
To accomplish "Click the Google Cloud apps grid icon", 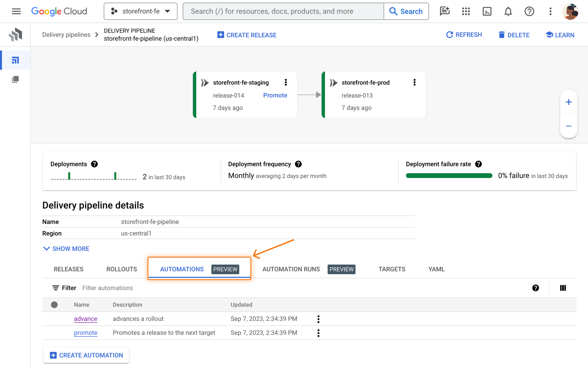I will point(466,12).
